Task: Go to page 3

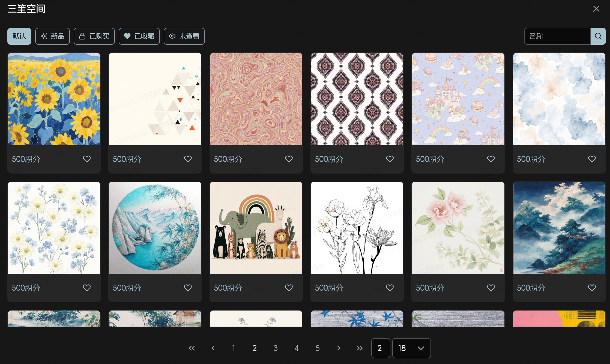Action: click(x=276, y=348)
